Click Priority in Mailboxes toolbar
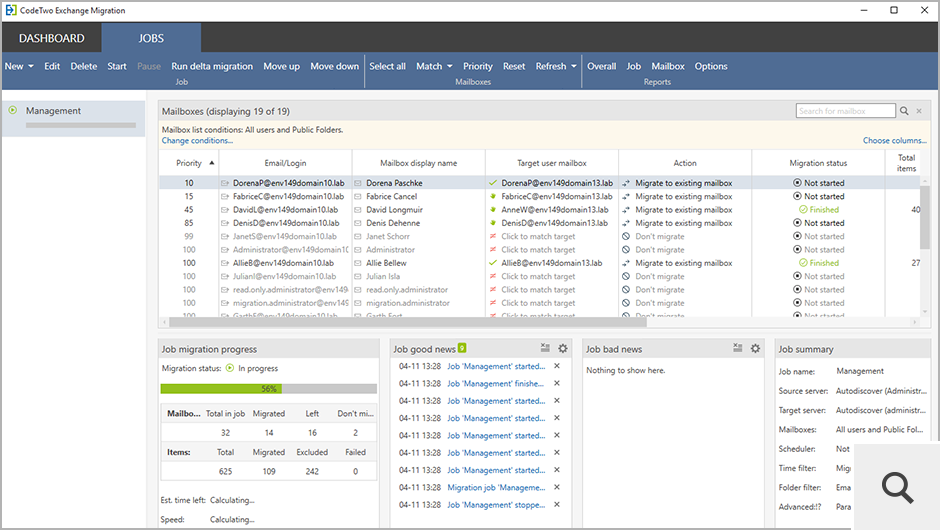This screenshot has height=530, width=940. tap(477, 66)
